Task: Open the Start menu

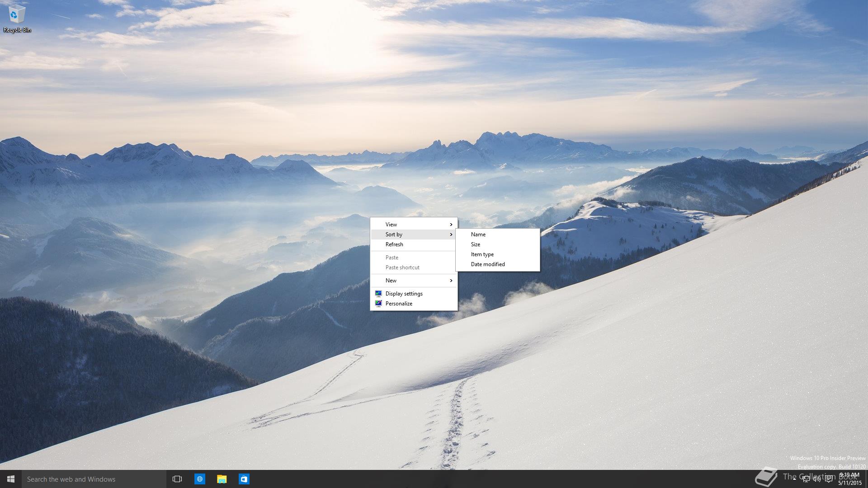Action: 11,479
